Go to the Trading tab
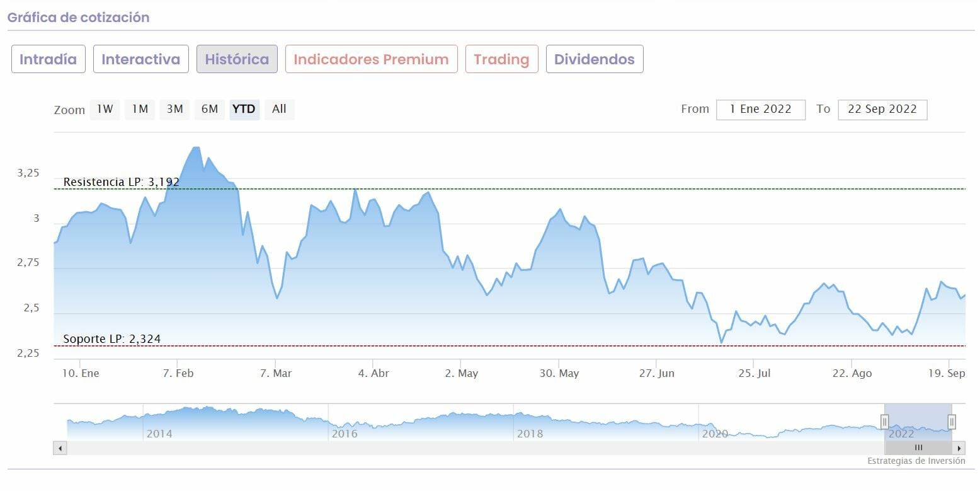The height and width of the screenshot is (491, 980). (501, 59)
